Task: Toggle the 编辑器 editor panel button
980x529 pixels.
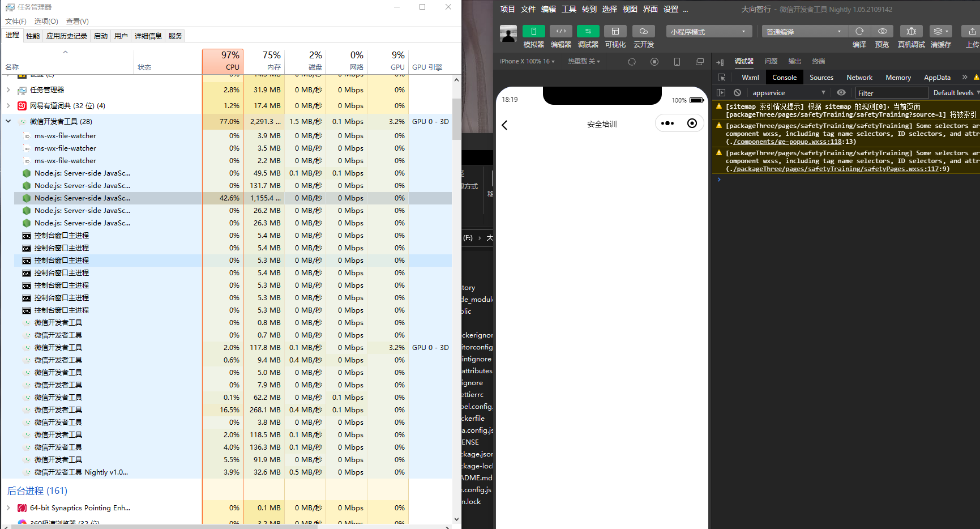Action: click(560, 32)
